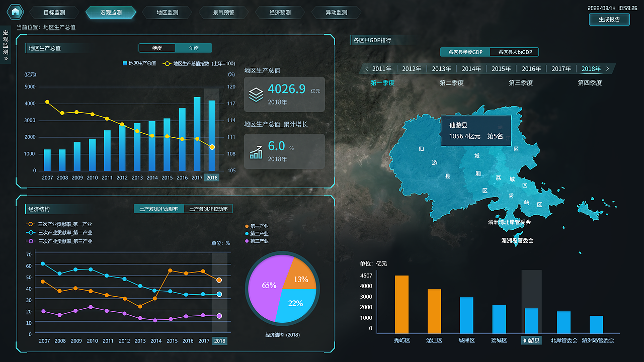Screen dimensions: 644x362
Task: Click the 北岸管委会 ranking bar
Action: tap(563, 322)
